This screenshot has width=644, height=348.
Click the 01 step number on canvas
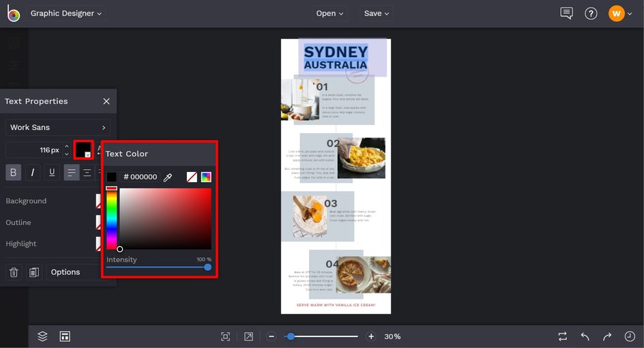pyautogui.click(x=322, y=87)
